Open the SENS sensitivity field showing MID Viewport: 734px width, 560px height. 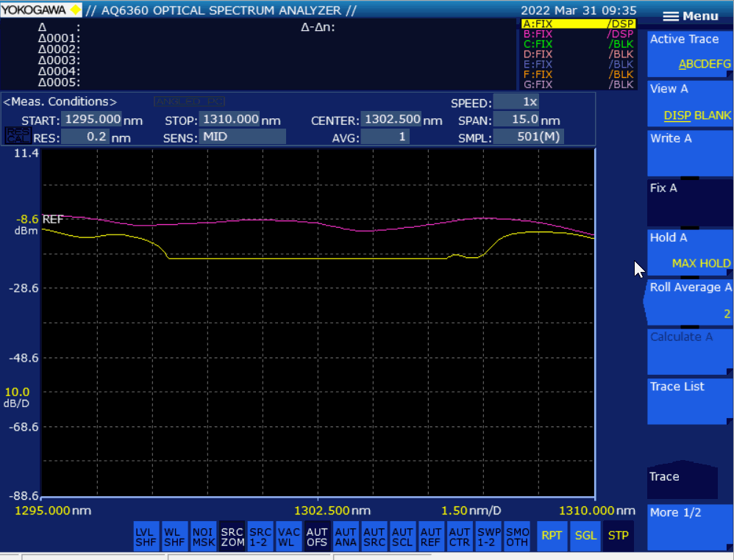[x=243, y=137]
